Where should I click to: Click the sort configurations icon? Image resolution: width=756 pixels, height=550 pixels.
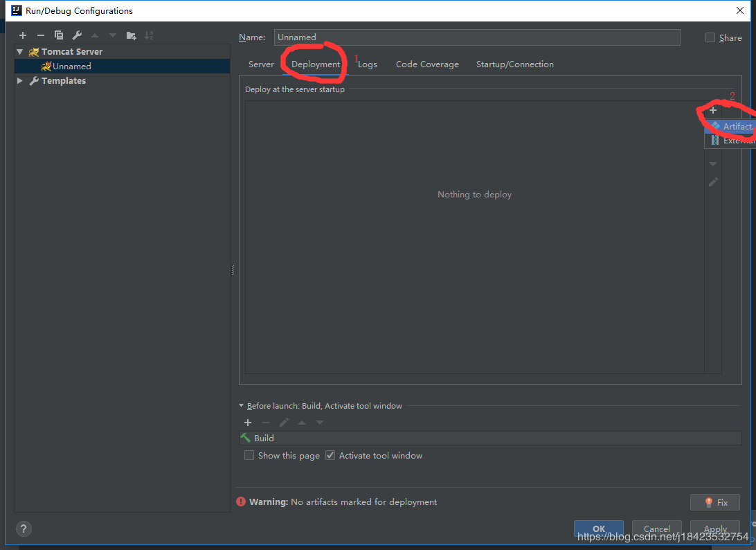149,35
